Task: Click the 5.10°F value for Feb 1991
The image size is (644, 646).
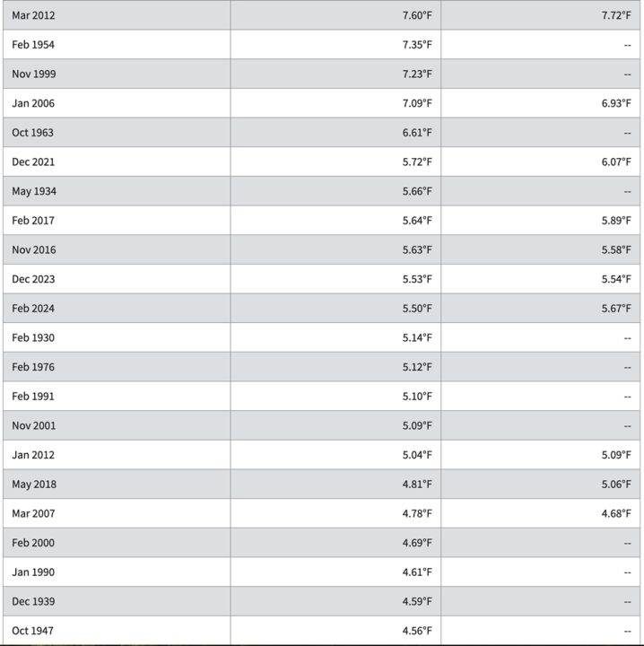Action: click(417, 396)
